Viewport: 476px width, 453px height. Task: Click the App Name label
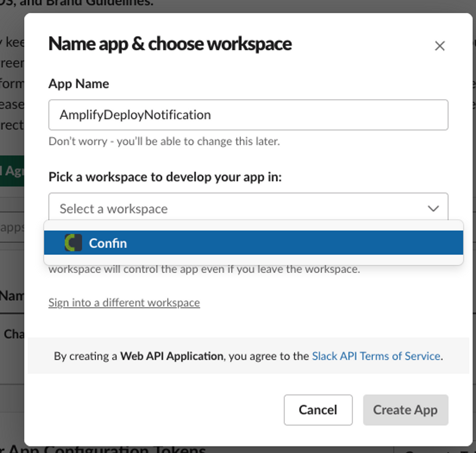tap(79, 84)
